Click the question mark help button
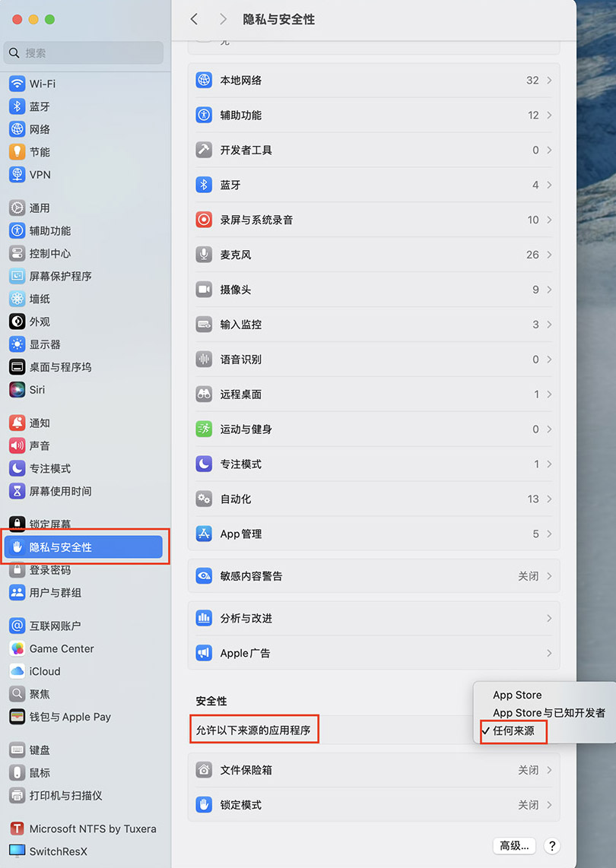The width and height of the screenshot is (616, 868). click(x=553, y=846)
